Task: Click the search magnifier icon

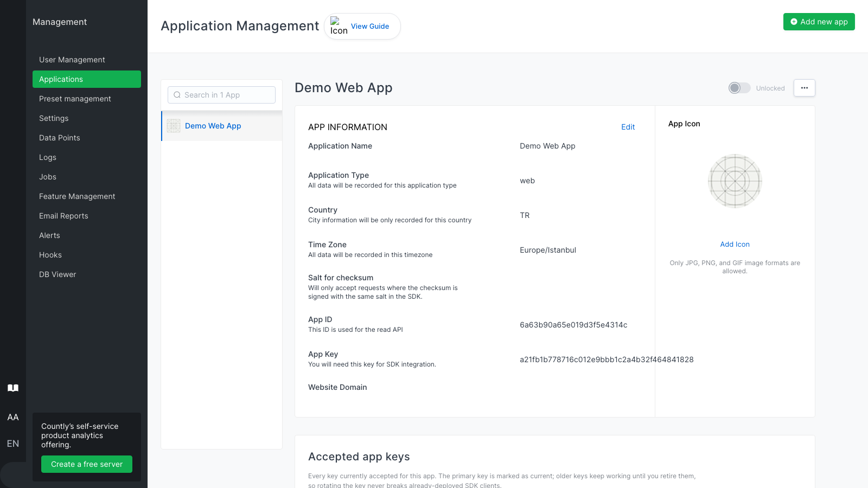Action: (x=177, y=95)
